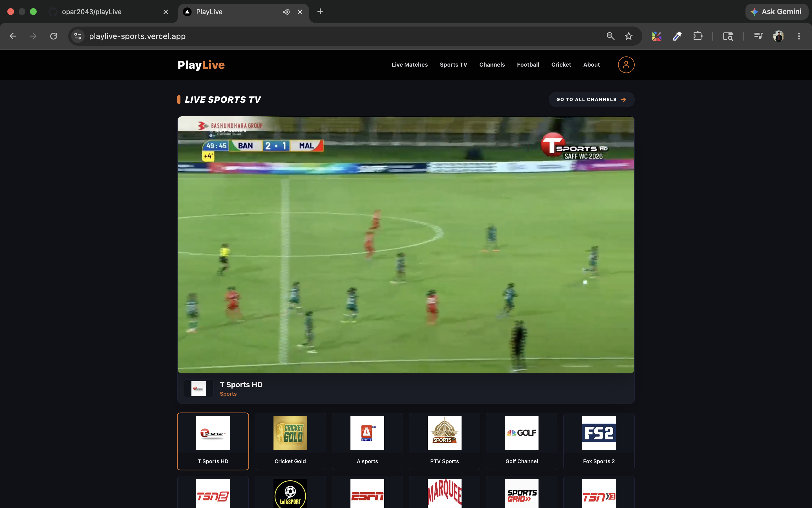Go to Channels nav link
This screenshot has height=508, width=812.
click(492, 65)
